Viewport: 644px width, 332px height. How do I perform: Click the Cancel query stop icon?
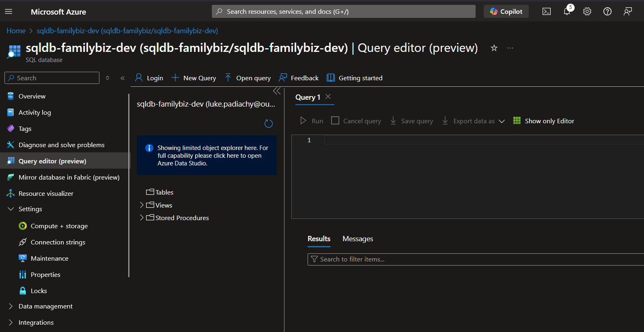click(x=335, y=120)
